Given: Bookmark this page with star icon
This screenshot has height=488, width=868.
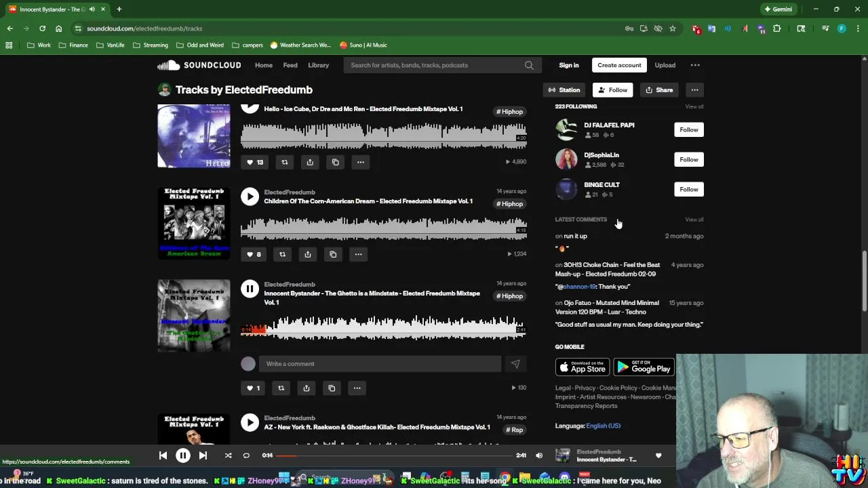Looking at the screenshot, I should coord(672,28).
